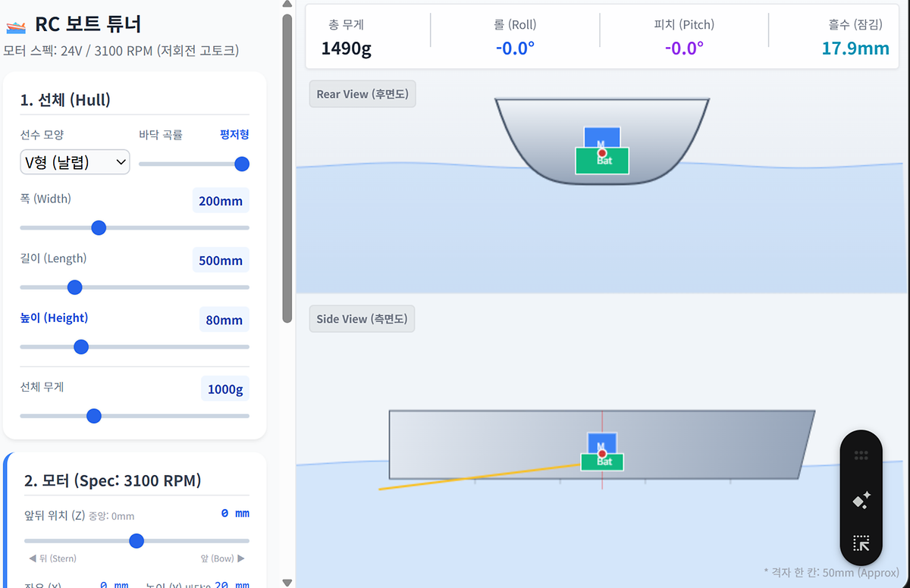Viewport: 910px width, 588px height.
Task: Click the 뒤 (Stern) arrow label
Action: [x=52, y=558]
